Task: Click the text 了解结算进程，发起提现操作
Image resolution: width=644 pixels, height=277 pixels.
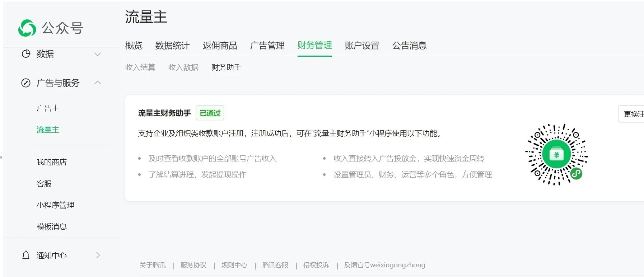Action: point(197,175)
